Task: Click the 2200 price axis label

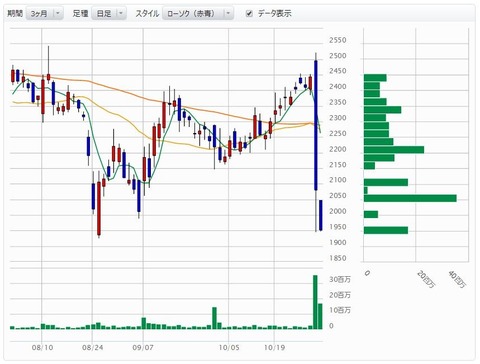Action: click(338, 149)
